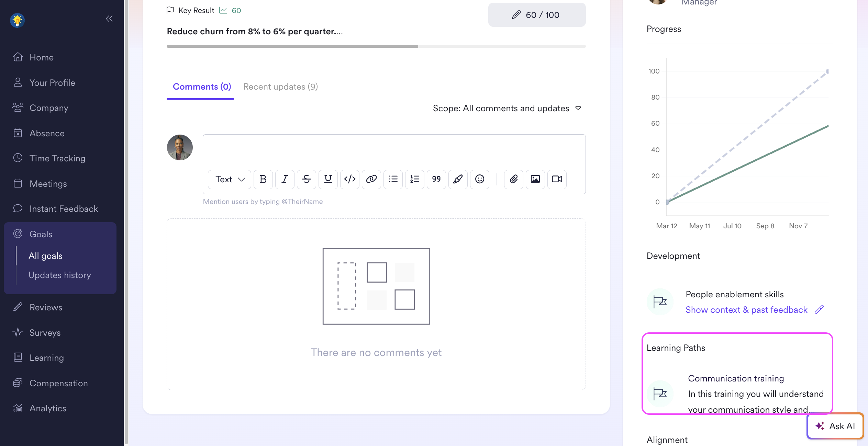The width and height of the screenshot is (868, 446).
Task: Click the highlighter marker tool
Action: [x=458, y=179]
